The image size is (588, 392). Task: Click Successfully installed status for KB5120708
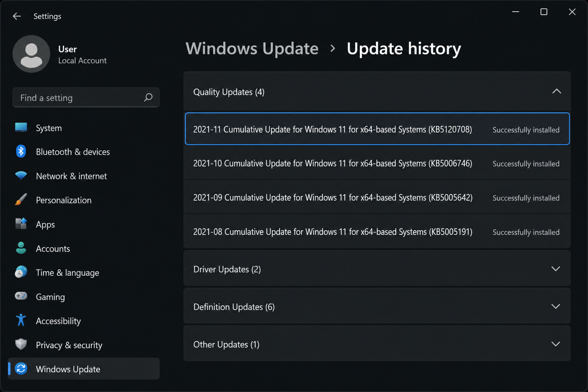point(526,130)
